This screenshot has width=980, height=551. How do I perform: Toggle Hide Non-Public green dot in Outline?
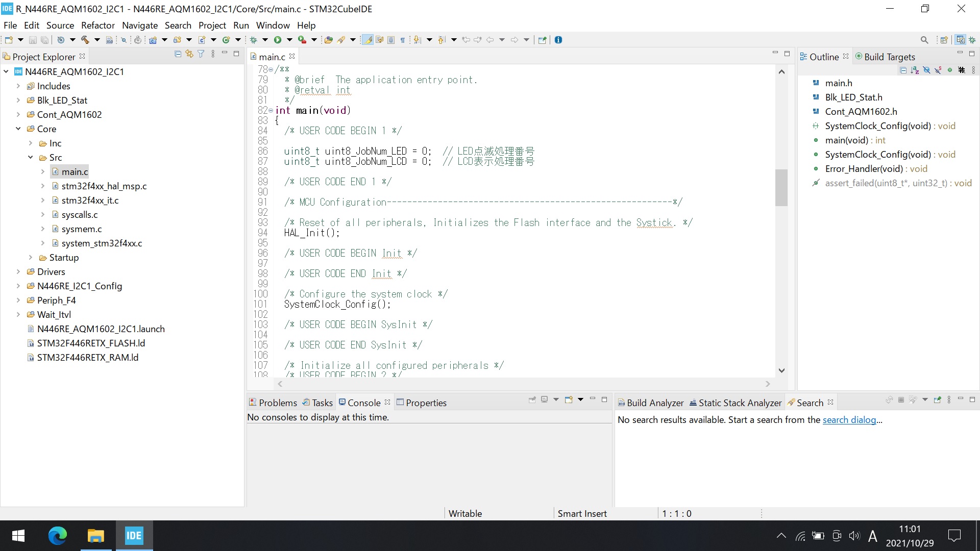[x=950, y=70]
